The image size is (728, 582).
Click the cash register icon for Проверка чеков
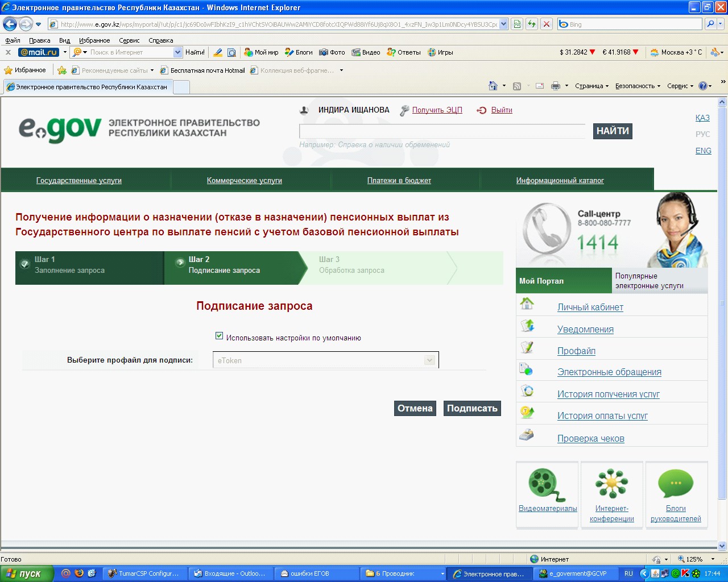coord(527,435)
